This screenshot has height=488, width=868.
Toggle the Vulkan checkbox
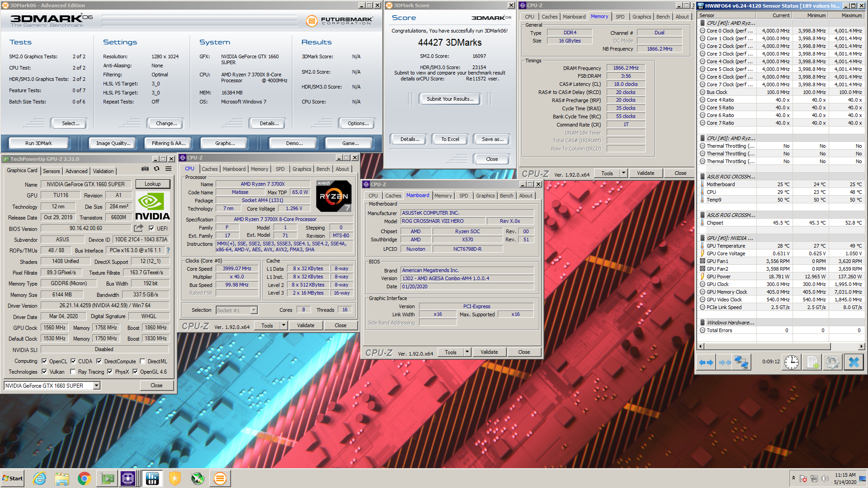click(44, 371)
